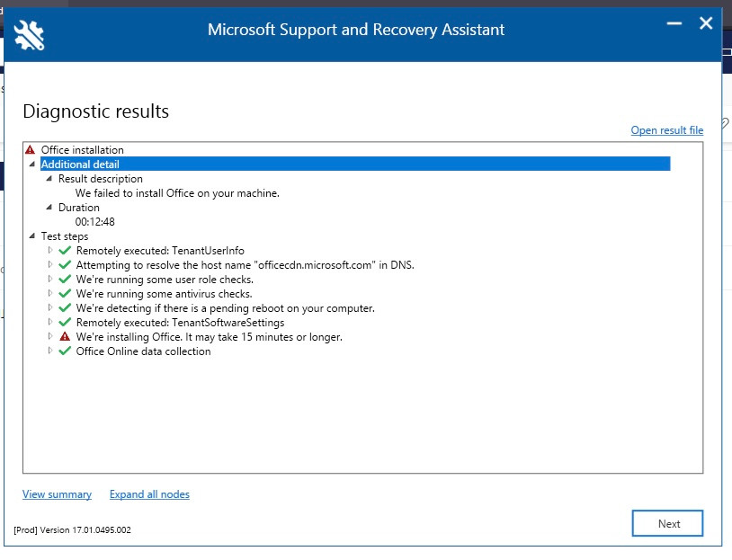Click the green checkmark beside antivirus checks
The height and width of the screenshot is (560, 732).
point(65,294)
